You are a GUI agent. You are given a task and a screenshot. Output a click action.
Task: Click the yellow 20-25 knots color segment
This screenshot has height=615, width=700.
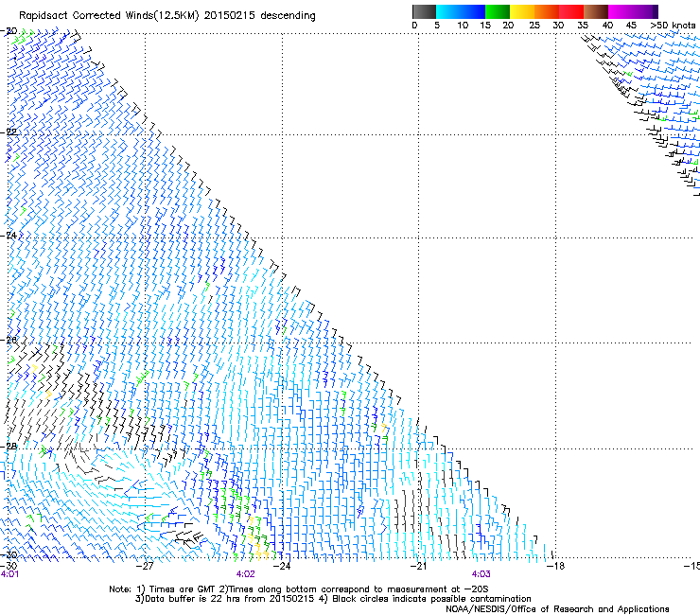(522, 11)
